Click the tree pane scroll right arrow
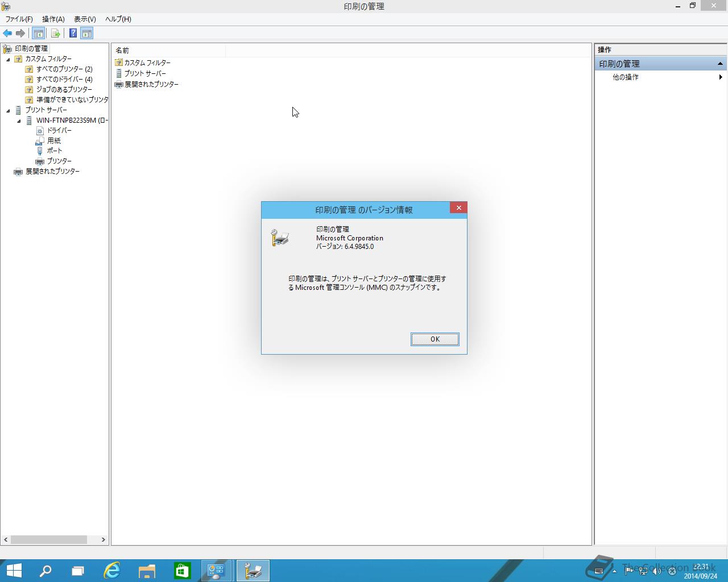This screenshot has width=728, height=582. (104, 539)
